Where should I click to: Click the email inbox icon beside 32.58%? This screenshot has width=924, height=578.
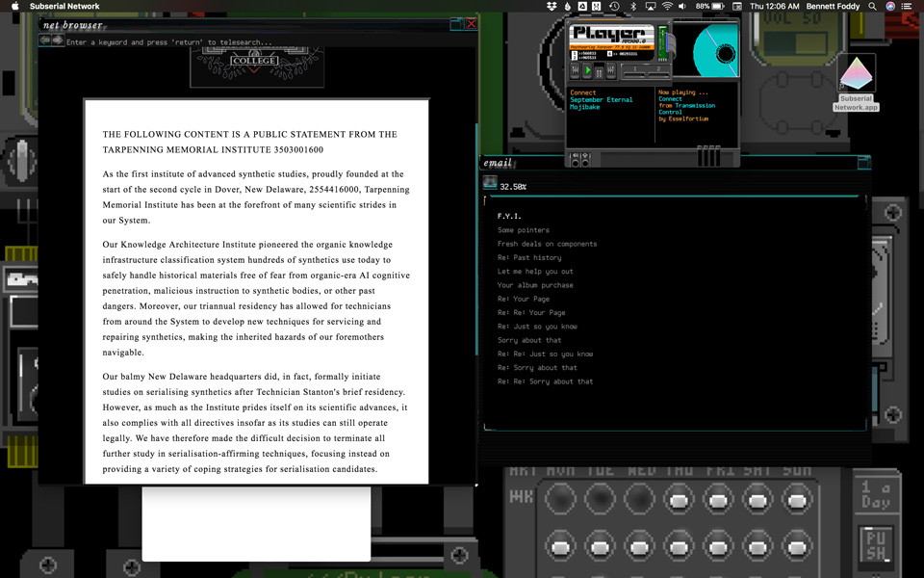point(490,184)
